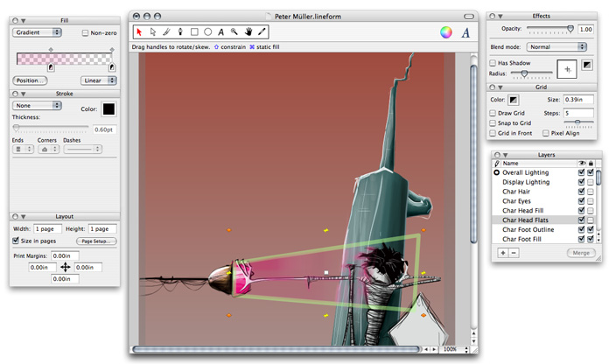The width and height of the screenshot is (616, 364).
Task: Lock the Char Eyes layer
Action: 591,201
